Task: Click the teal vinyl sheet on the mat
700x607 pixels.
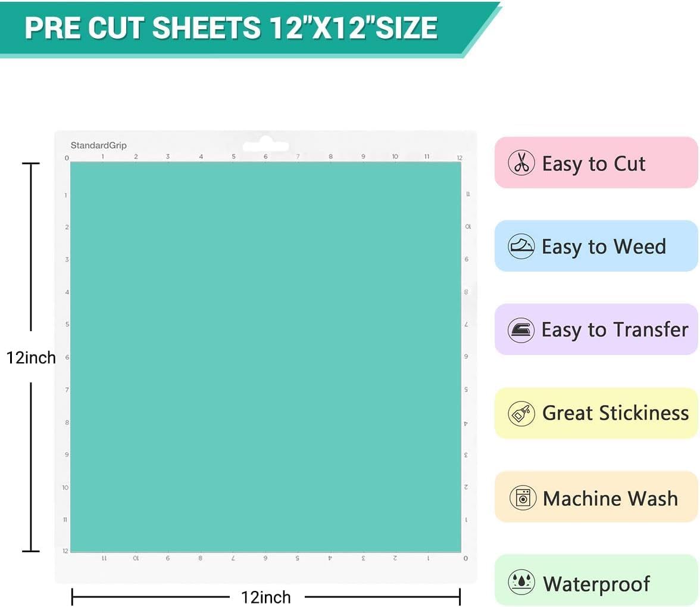Action: (x=265, y=356)
